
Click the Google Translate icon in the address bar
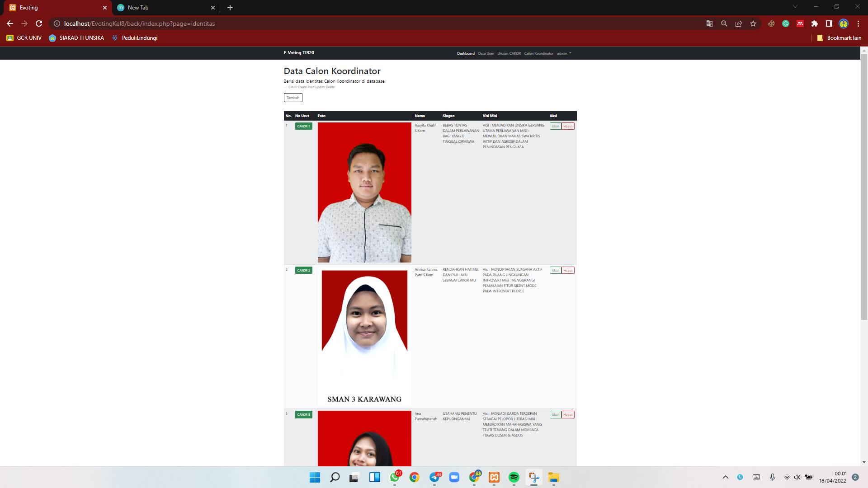pos(710,23)
